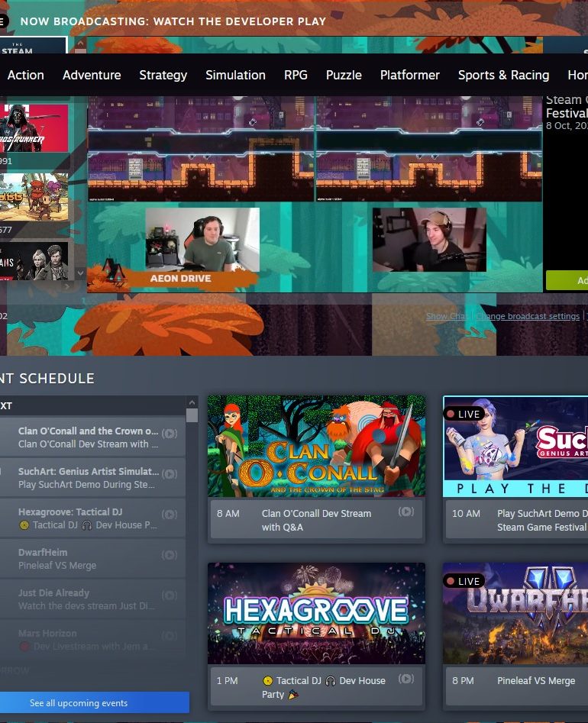The image size is (588, 723).
Task: Open Change broadcast settings link
Action: click(528, 316)
